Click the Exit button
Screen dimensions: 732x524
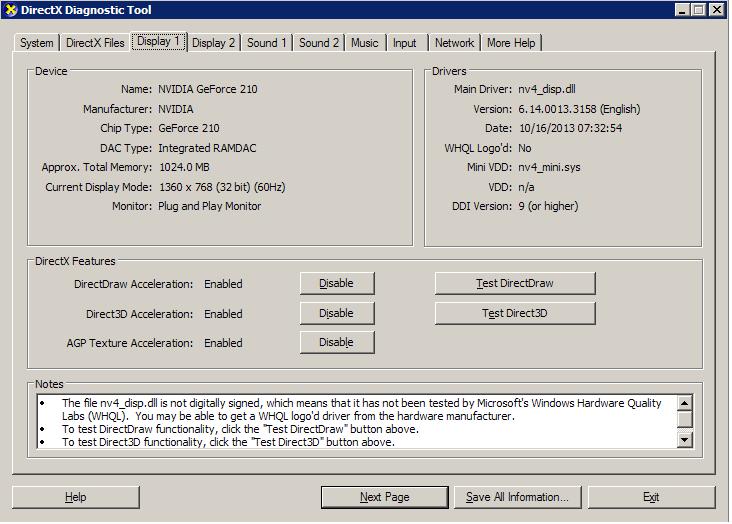click(651, 497)
